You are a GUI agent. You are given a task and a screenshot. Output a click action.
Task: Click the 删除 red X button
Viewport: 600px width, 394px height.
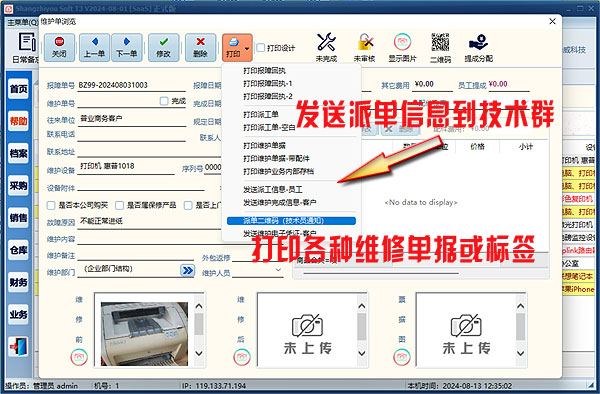(200, 47)
